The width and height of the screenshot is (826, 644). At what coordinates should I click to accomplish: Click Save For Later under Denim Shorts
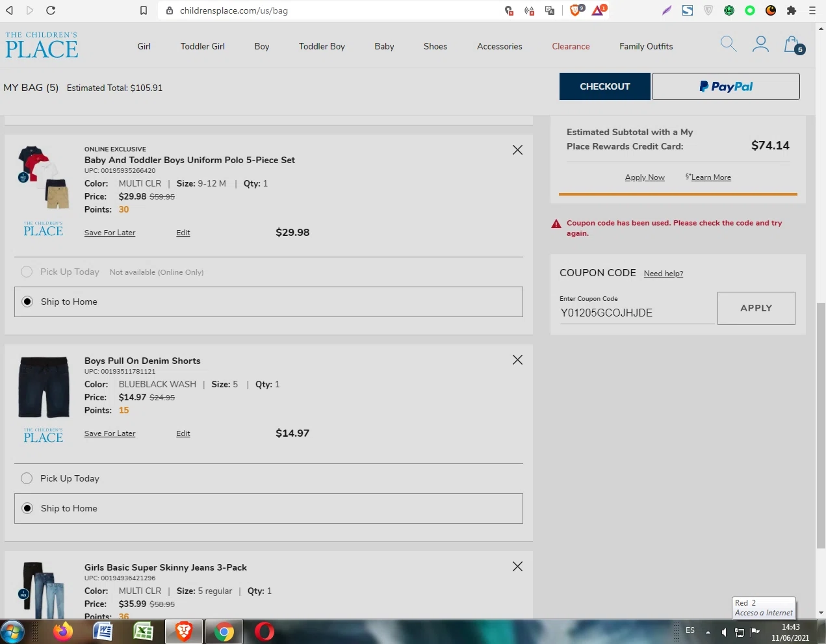click(x=110, y=433)
